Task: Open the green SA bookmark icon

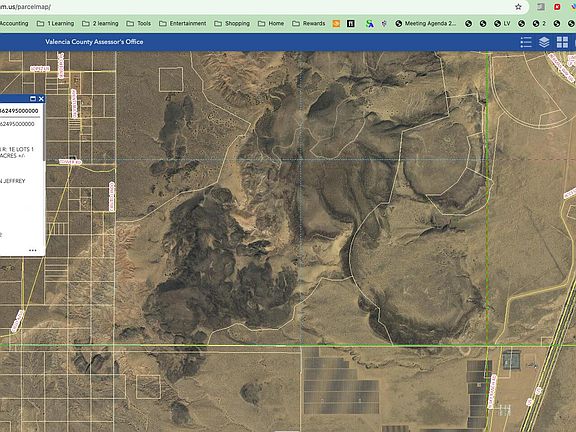Action: pos(370,24)
